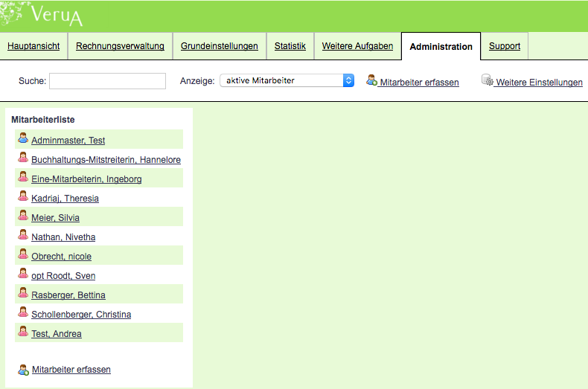Image resolution: width=588 pixels, height=389 pixels.
Task: Focus the Suche search input field
Action: pos(107,81)
